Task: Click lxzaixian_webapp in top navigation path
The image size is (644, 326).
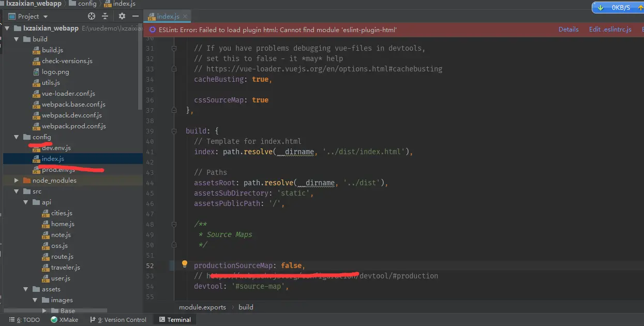Action: click(x=31, y=4)
